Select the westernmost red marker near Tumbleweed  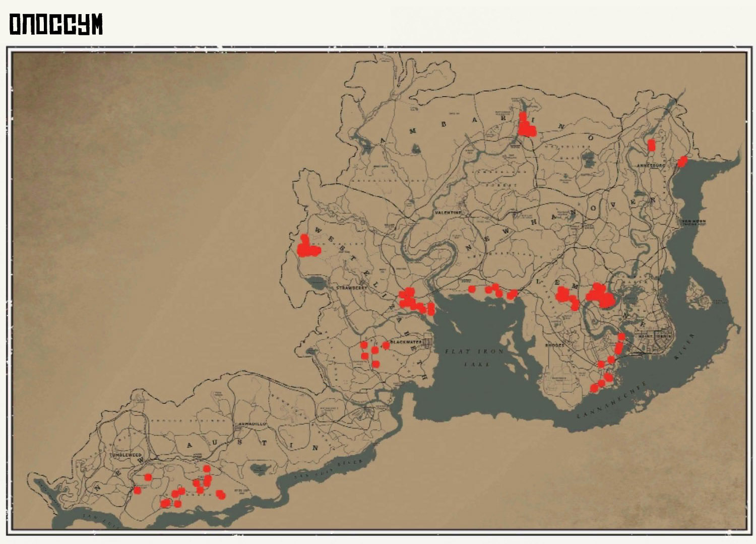[x=137, y=490]
